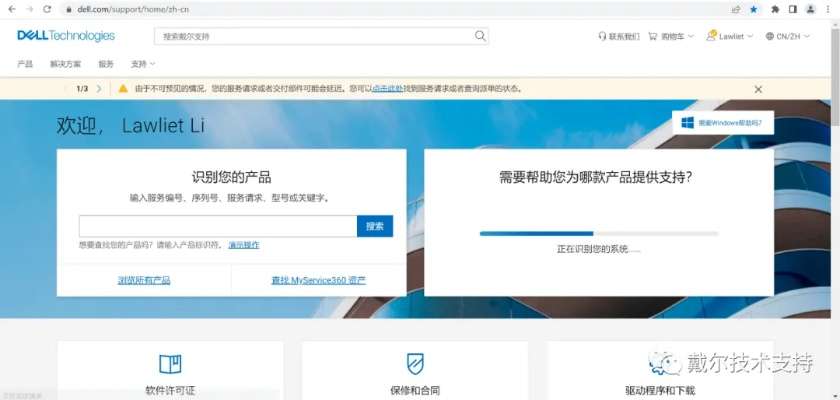Screen dimensions: 840x400
Task: Click the product identification input field
Action: pyautogui.click(x=217, y=226)
